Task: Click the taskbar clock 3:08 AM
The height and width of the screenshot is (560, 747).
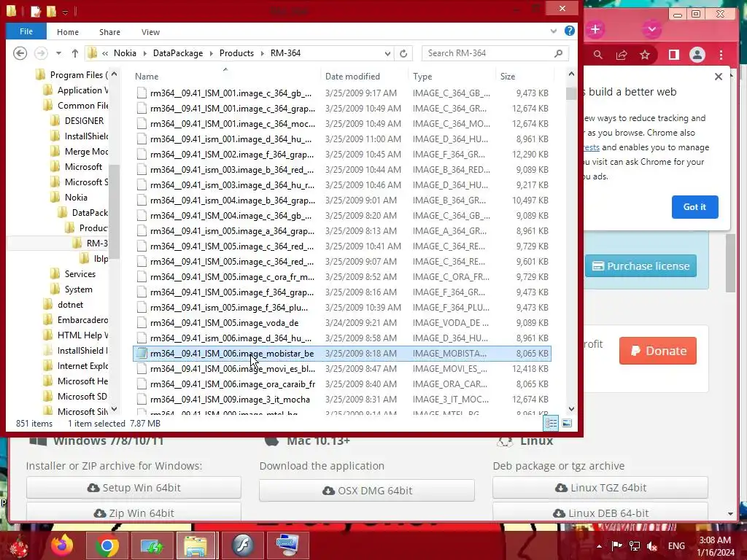Action: (715, 540)
